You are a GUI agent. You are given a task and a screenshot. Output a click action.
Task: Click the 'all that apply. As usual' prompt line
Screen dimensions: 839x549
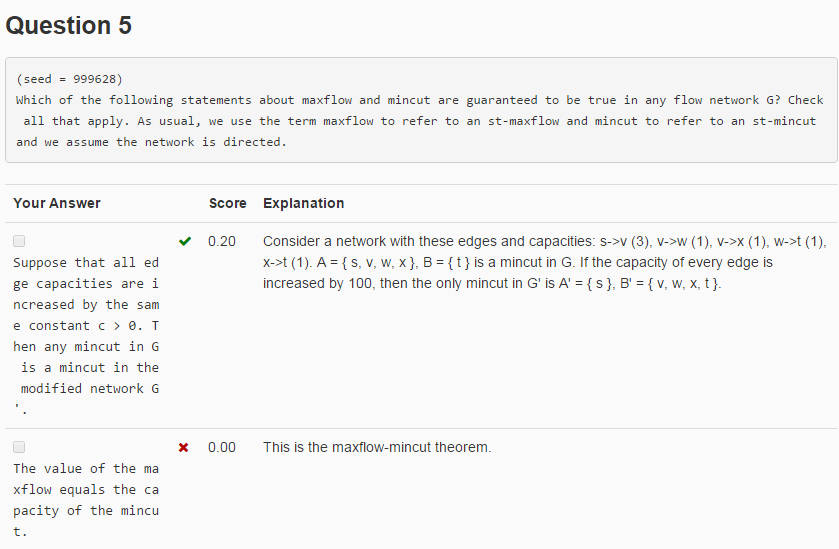(x=420, y=121)
